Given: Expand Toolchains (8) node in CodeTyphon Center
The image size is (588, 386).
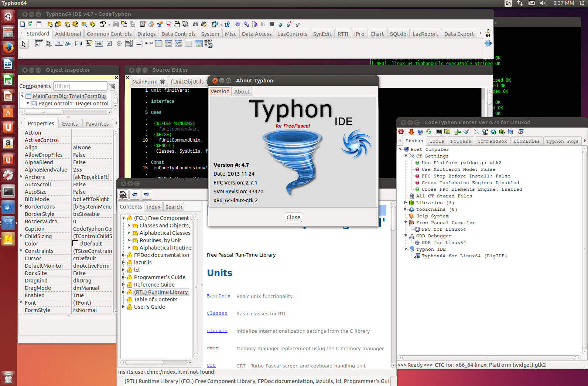Looking at the screenshot, I should tap(406, 209).
